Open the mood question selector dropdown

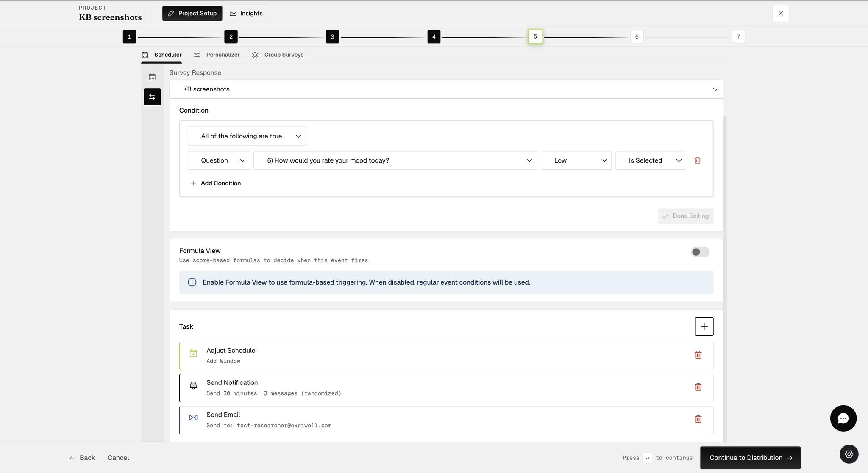click(395, 160)
